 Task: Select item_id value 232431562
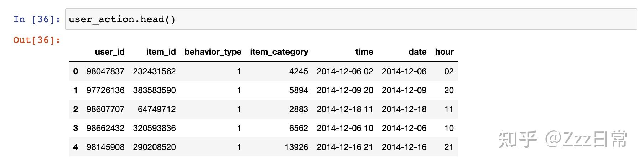154,71
